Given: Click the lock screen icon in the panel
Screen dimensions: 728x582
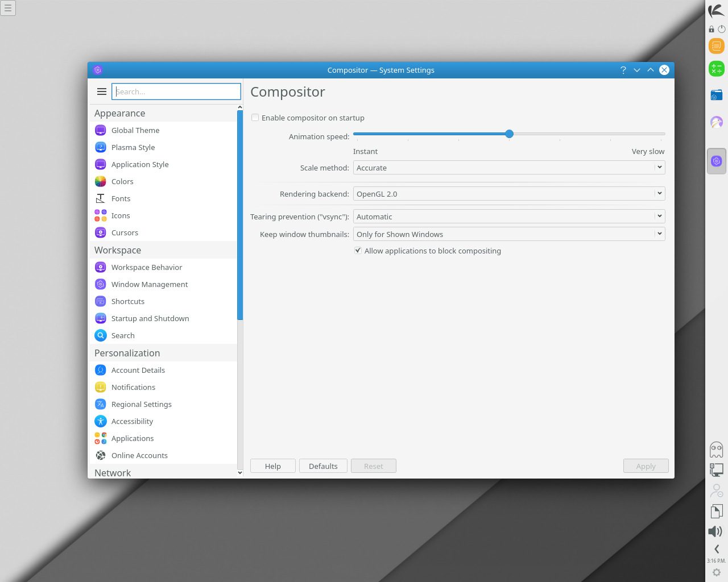Looking at the screenshot, I should tap(712, 29).
